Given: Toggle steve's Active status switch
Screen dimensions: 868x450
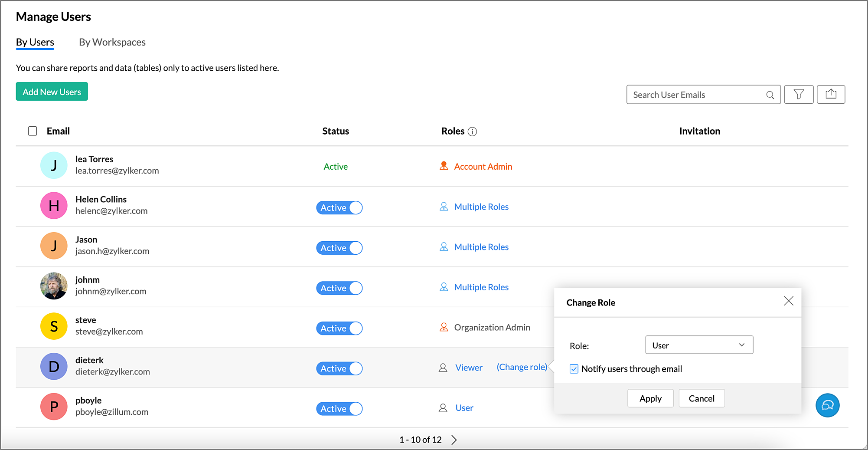Looking at the screenshot, I should click(x=339, y=328).
